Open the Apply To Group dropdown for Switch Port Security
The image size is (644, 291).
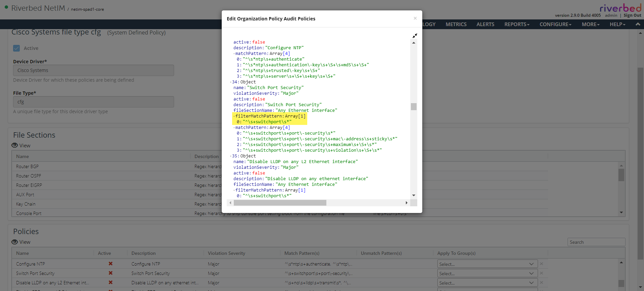487,273
